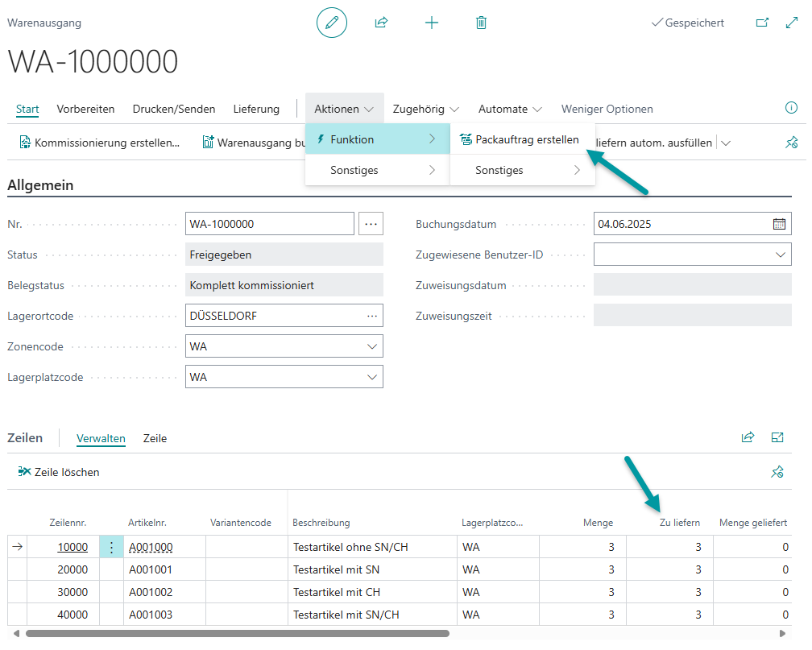Open Zugewiesene Benutzer-ID dropdown
The height and width of the screenshot is (650, 812).
tap(780, 255)
